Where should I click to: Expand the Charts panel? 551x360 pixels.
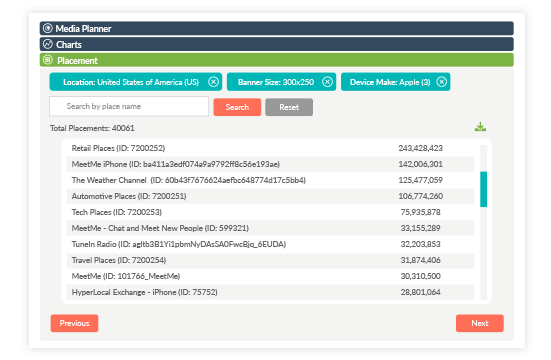coord(277,44)
